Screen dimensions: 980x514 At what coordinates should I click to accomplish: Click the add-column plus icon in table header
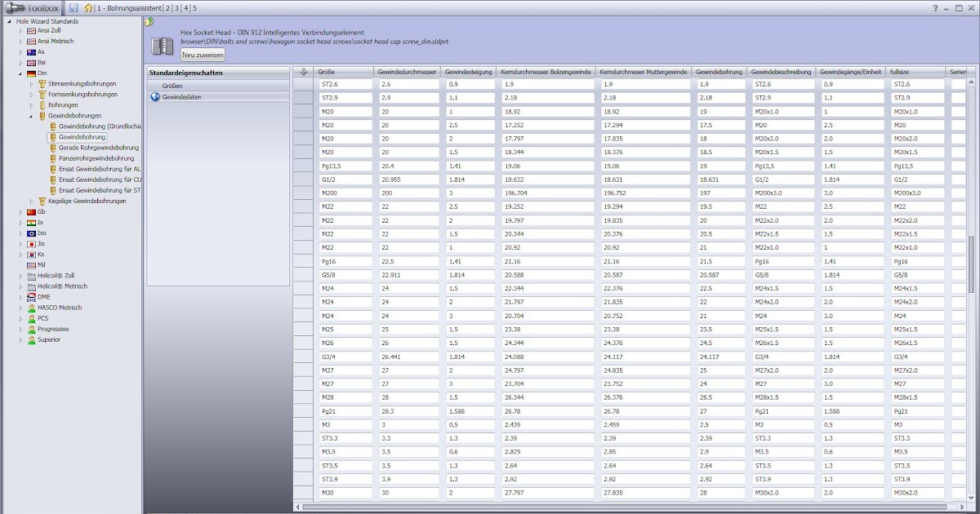point(304,72)
